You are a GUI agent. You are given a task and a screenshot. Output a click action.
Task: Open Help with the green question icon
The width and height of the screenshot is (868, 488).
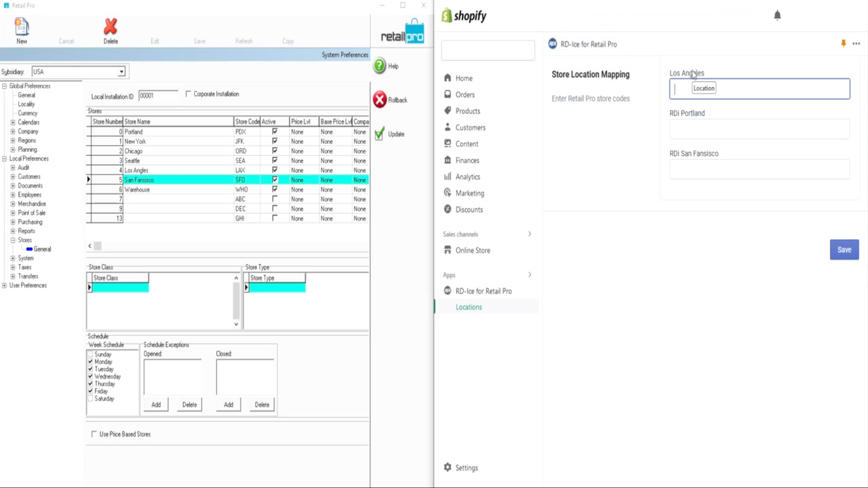point(380,66)
